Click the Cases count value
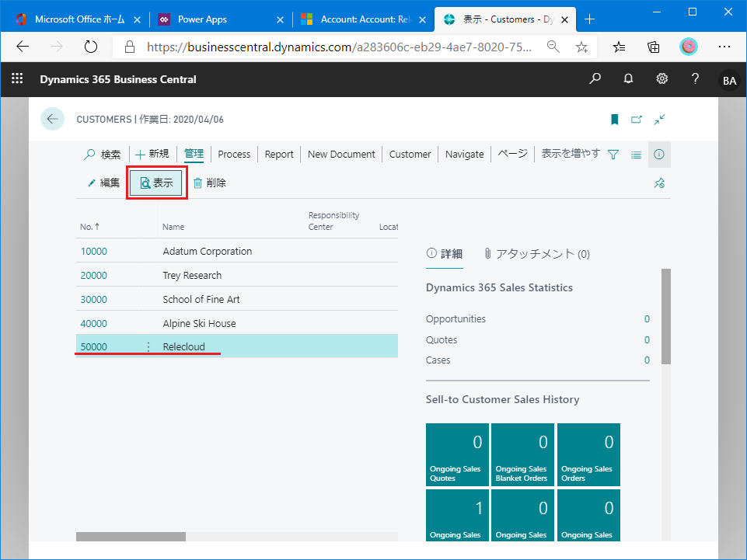The image size is (747, 560). click(647, 360)
